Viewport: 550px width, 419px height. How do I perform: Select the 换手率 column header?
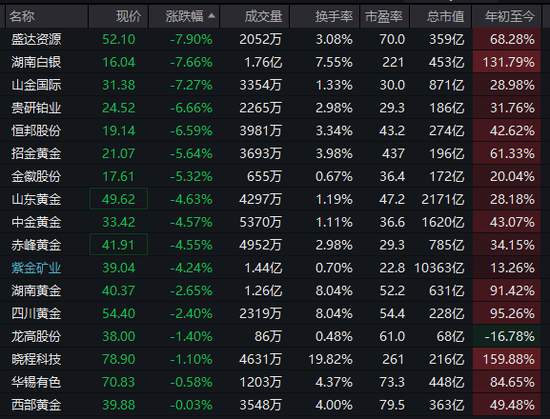coord(334,16)
